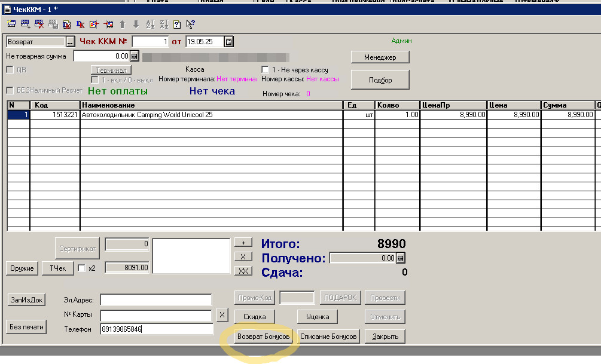Close the receipt with the Закрыть button
This screenshot has height=364, width=601.
(385, 337)
